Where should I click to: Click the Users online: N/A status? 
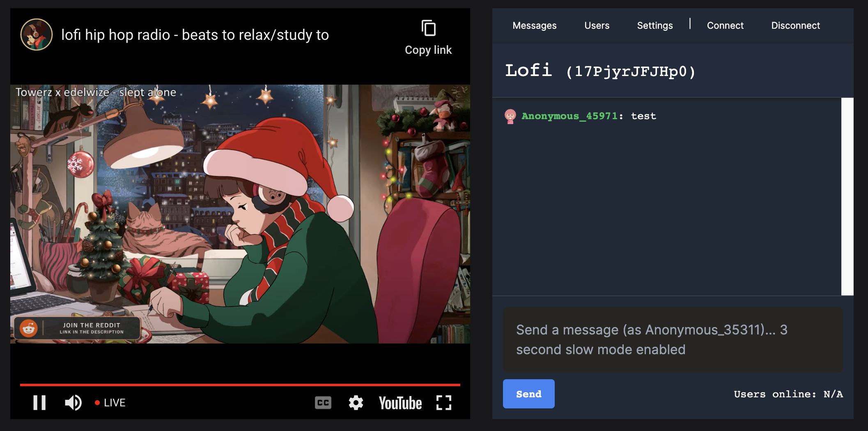coord(788,394)
